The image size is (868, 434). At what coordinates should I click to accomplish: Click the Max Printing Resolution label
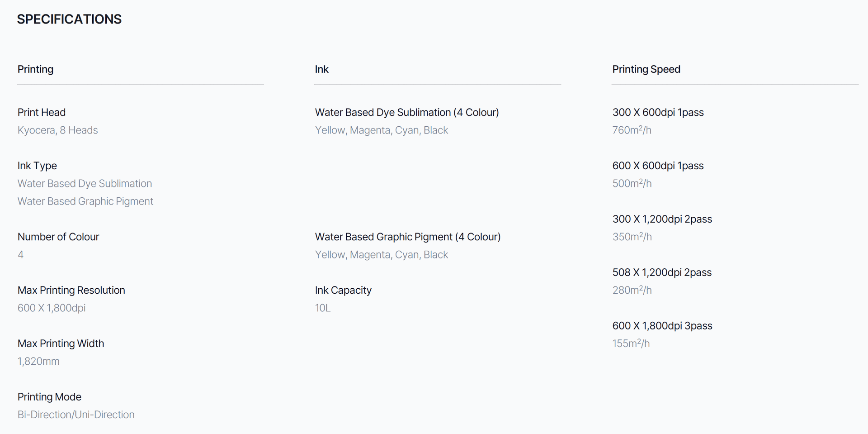click(71, 290)
